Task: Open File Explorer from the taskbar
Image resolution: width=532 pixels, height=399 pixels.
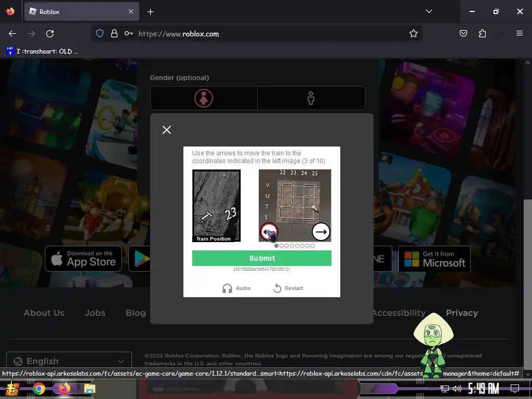Action: coord(89,389)
